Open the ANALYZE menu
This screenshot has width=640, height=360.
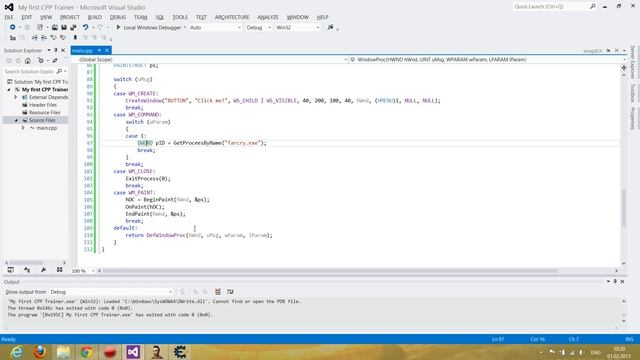coord(268,17)
